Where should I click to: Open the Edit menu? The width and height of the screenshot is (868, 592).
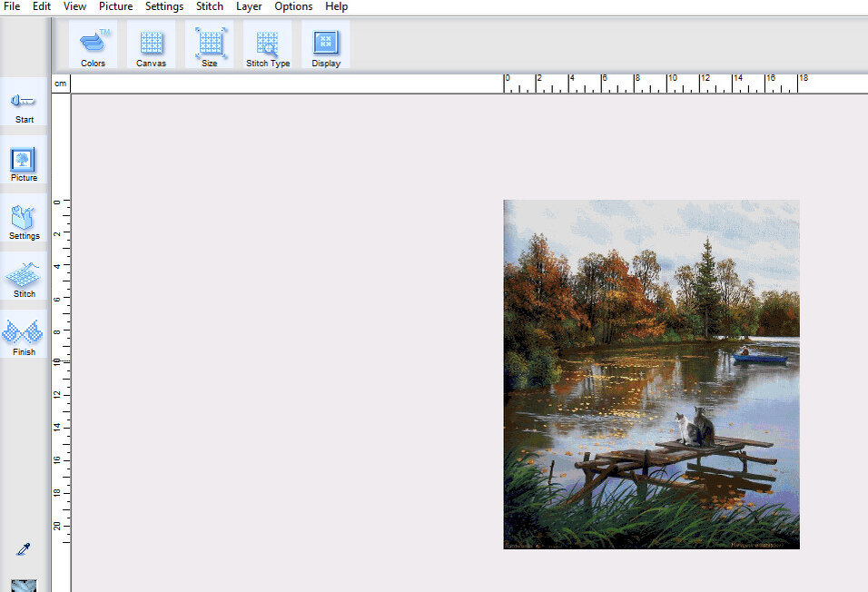[42, 6]
